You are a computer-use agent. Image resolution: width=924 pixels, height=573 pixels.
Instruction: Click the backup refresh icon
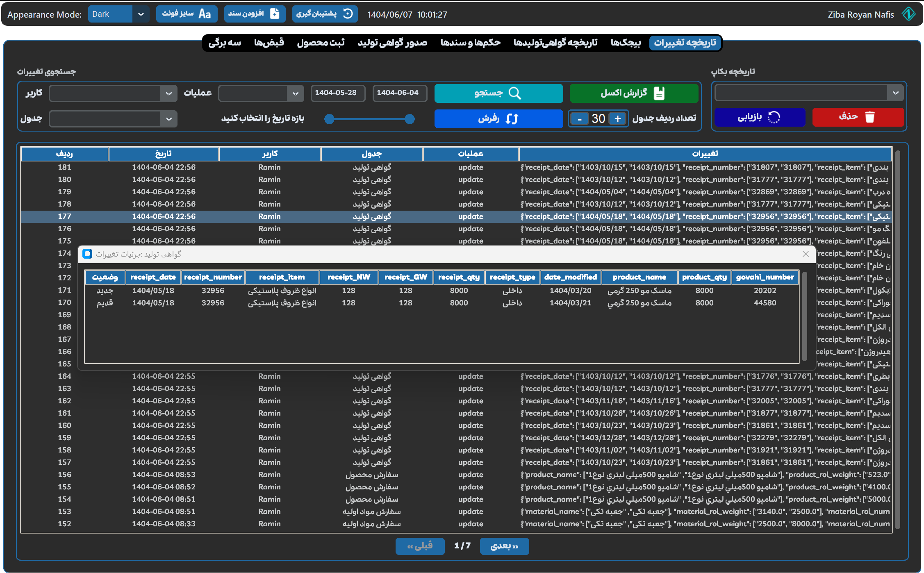coord(348,14)
